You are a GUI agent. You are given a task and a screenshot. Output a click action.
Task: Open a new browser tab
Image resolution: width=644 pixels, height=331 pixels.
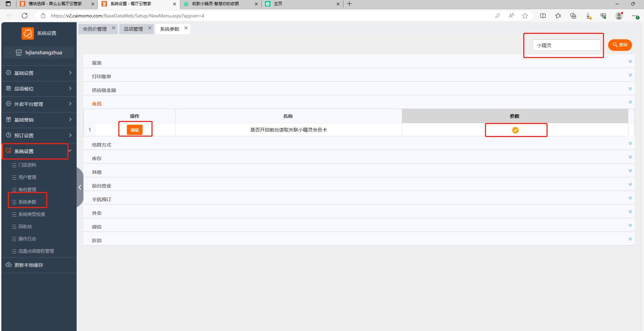click(349, 4)
